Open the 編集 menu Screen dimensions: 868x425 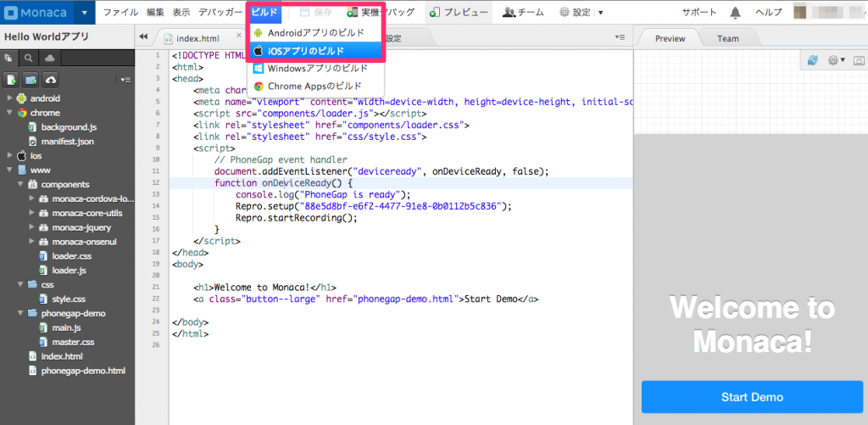pos(155,12)
